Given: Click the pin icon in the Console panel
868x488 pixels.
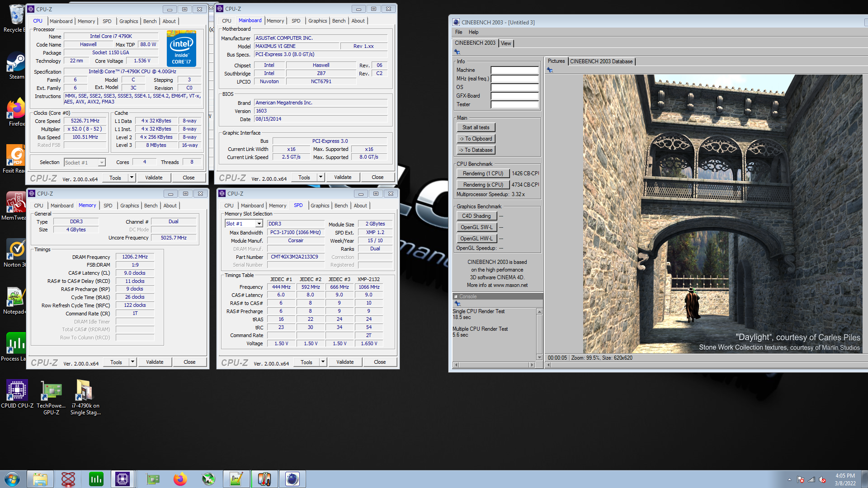Looking at the screenshot, I should point(458,304).
